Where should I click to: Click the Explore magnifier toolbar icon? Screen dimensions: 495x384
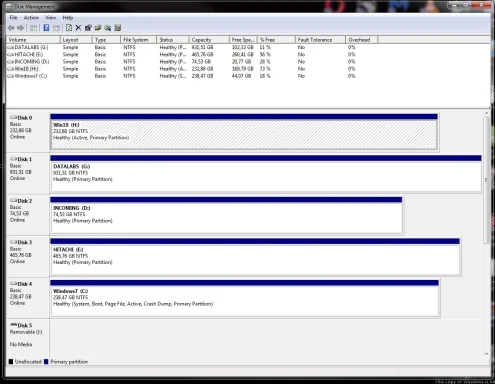pyautogui.click(x=108, y=28)
